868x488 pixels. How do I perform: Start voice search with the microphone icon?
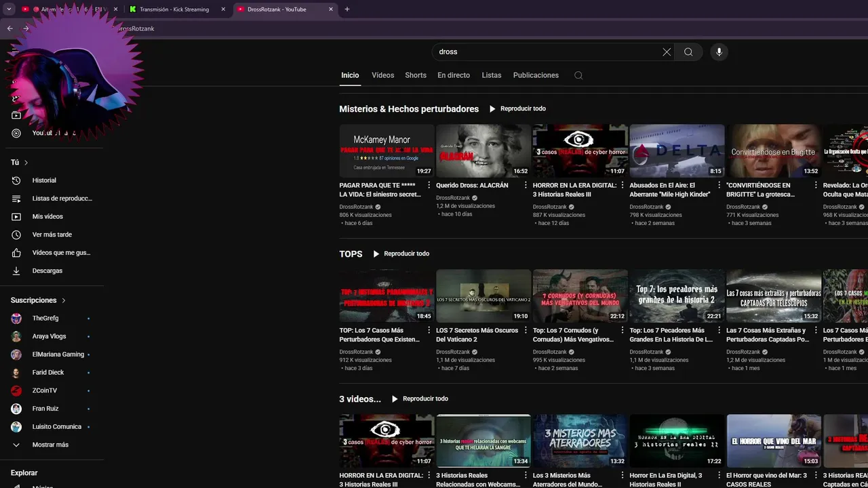[x=719, y=52]
